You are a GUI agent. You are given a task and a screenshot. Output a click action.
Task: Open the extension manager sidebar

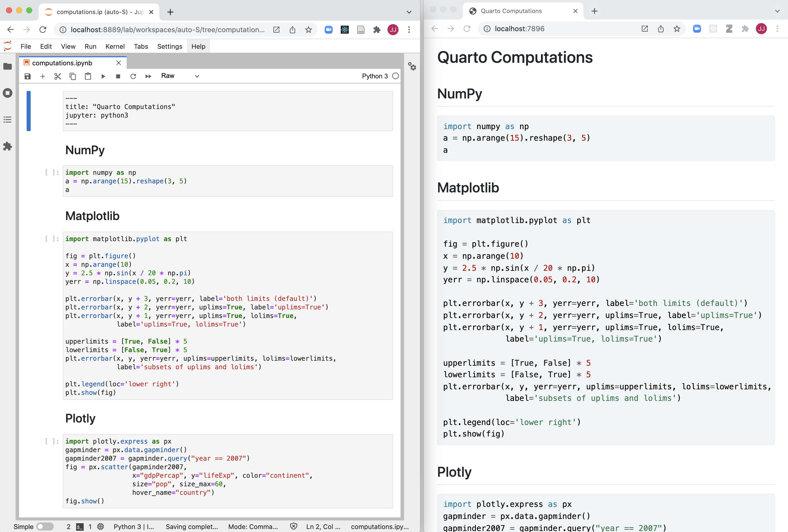pyautogui.click(x=8, y=146)
